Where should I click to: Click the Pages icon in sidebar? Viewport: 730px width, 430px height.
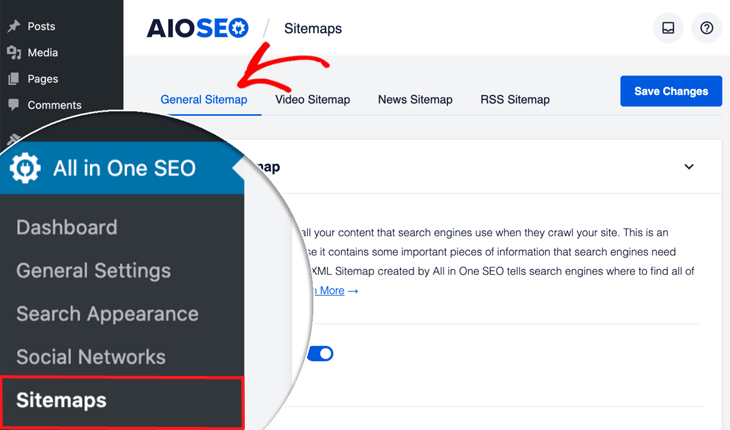(13, 78)
